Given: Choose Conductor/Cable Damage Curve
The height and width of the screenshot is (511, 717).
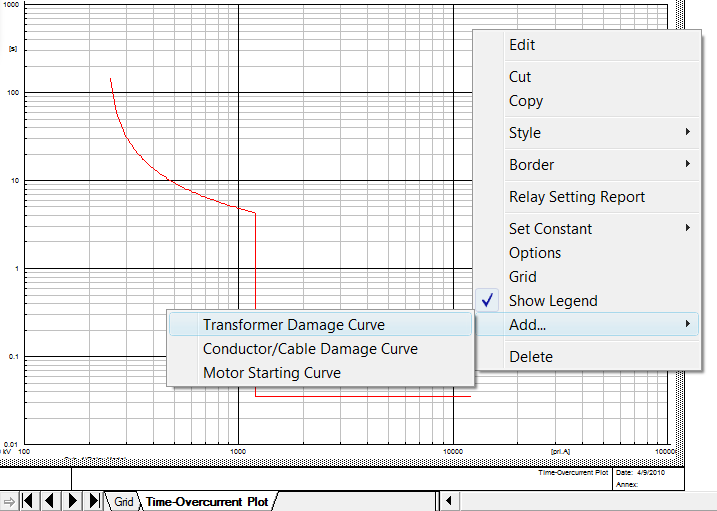Looking at the screenshot, I should pyautogui.click(x=310, y=349).
